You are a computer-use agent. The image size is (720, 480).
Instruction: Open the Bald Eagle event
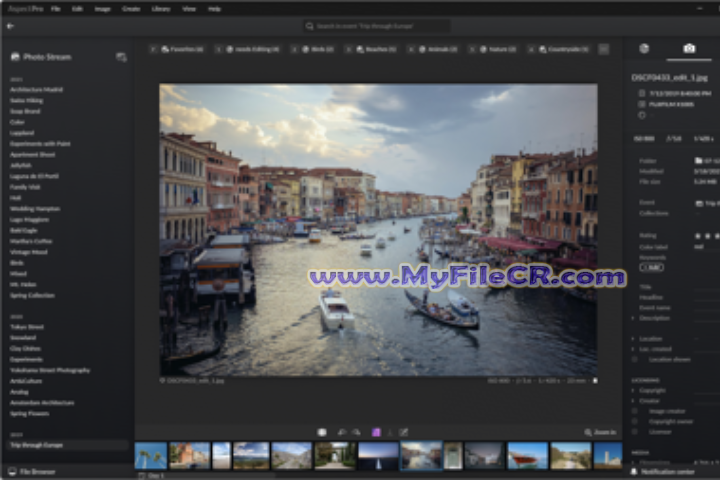(x=23, y=230)
